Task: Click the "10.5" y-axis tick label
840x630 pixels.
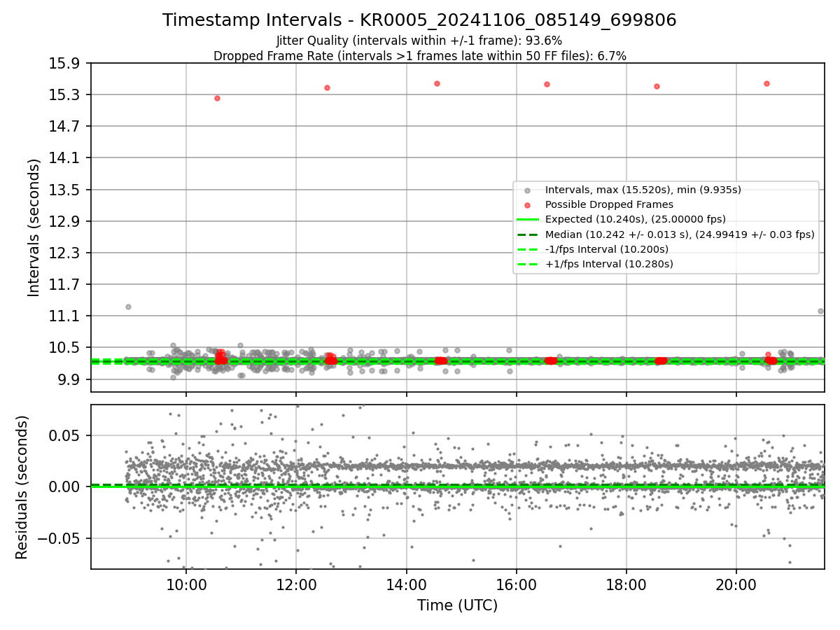Action: [64, 347]
